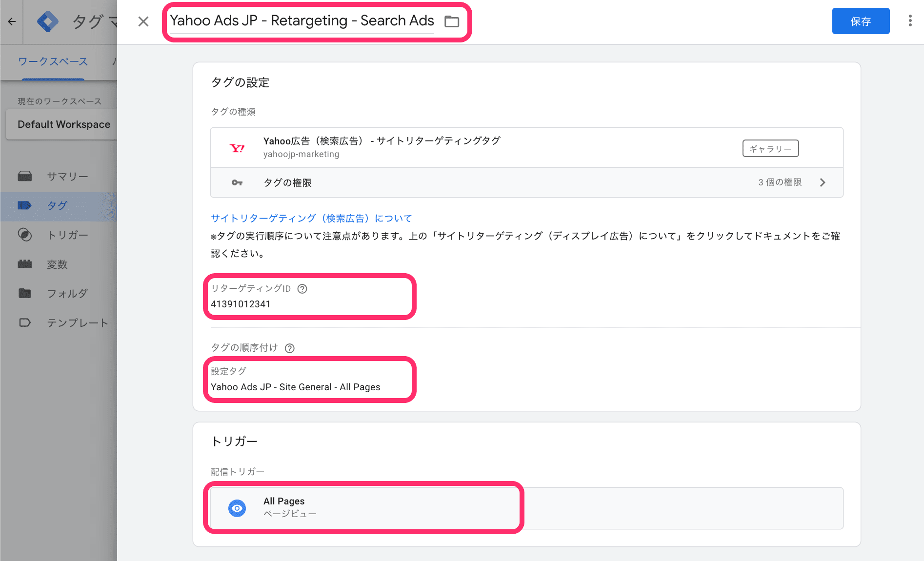Click the Yahoo! logo in tag type
Screen dimensions: 924x561
coord(237,148)
